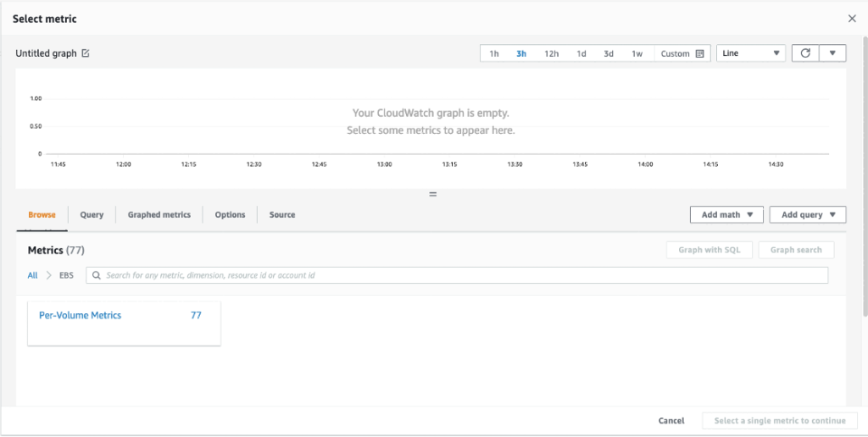Image resolution: width=868 pixels, height=437 pixels.
Task: Expand the Add math dropdown
Action: (726, 214)
